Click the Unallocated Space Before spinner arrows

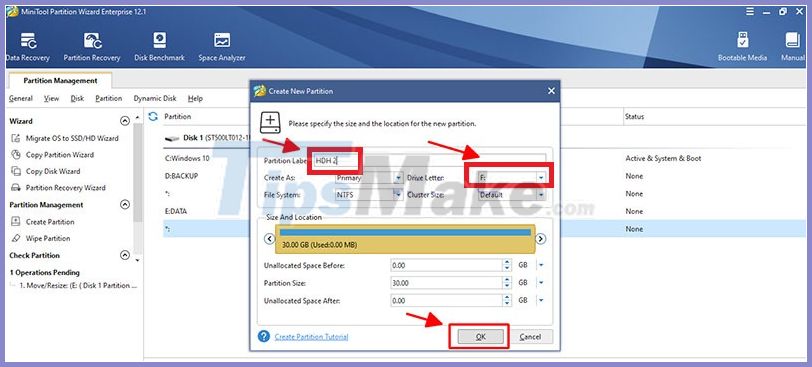tap(507, 266)
